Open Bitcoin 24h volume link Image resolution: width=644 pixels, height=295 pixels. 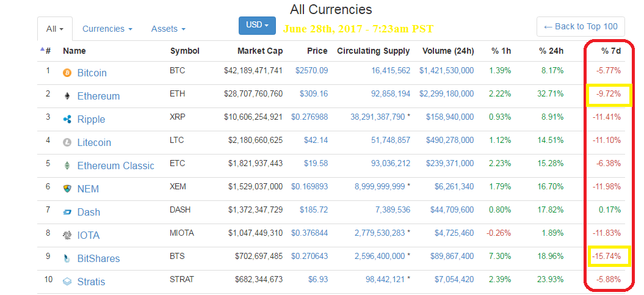[446, 70]
